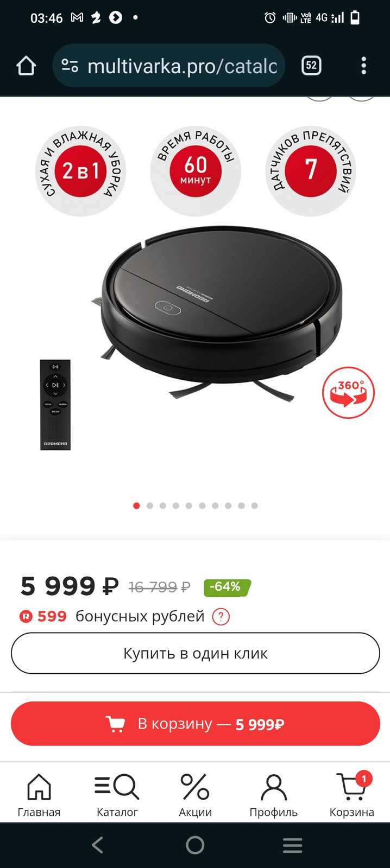Viewport: 390px width, 868px height.
Task: Tap the Android back navigation arrow
Action: (98, 845)
